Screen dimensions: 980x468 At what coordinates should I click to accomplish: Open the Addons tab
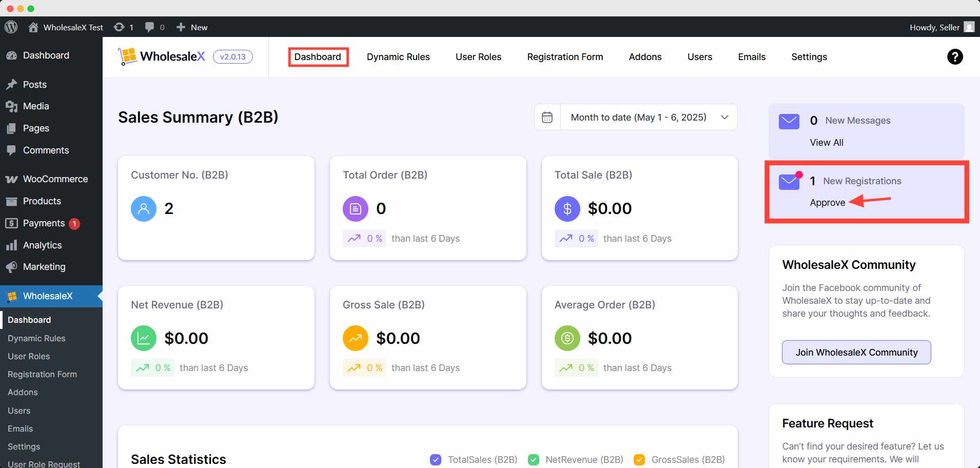coord(645,57)
